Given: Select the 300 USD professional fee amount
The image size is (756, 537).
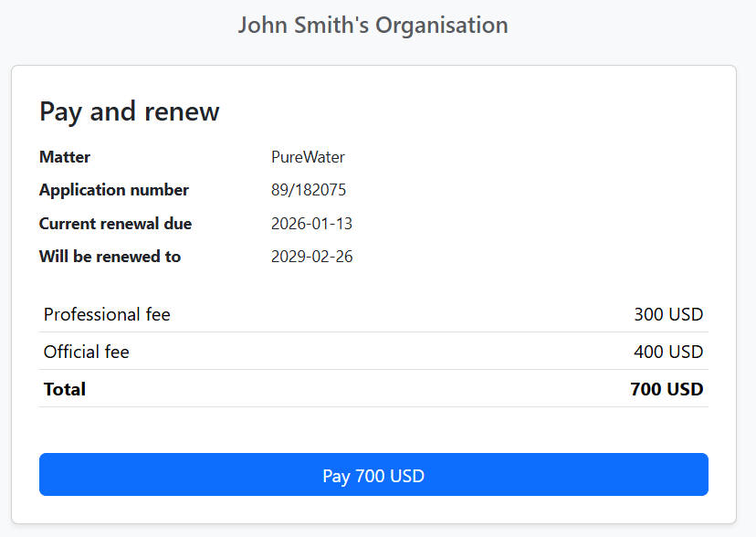Looking at the screenshot, I should pyautogui.click(x=668, y=314).
